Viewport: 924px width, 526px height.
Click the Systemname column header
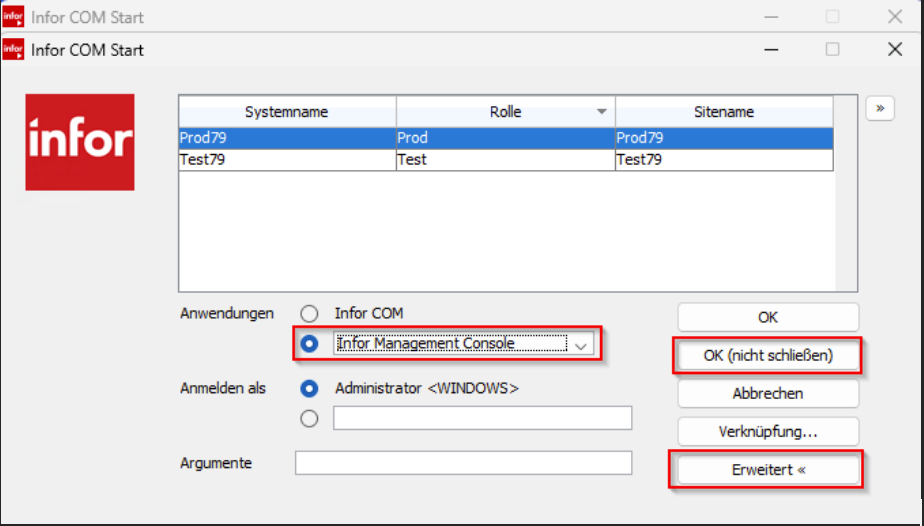pos(287,112)
